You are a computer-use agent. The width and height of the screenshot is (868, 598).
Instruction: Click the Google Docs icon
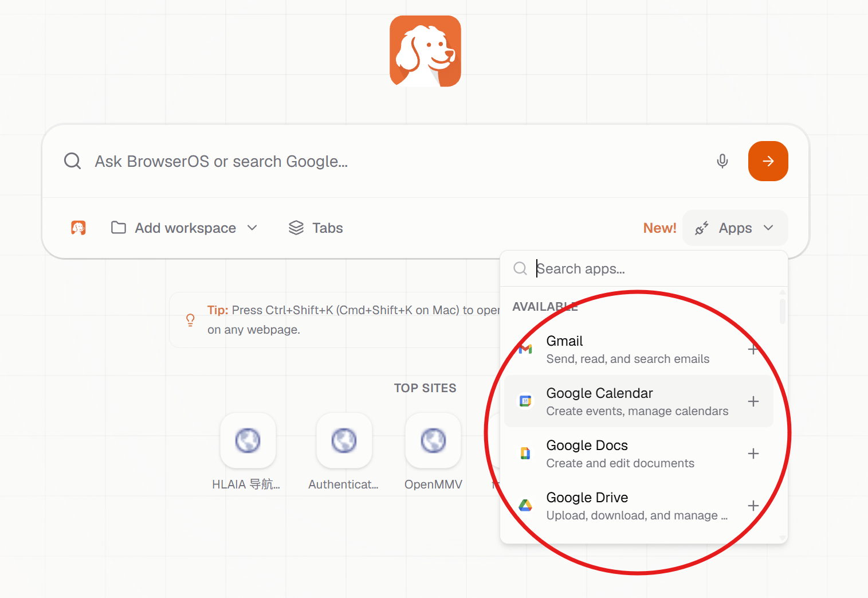click(x=525, y=454)
